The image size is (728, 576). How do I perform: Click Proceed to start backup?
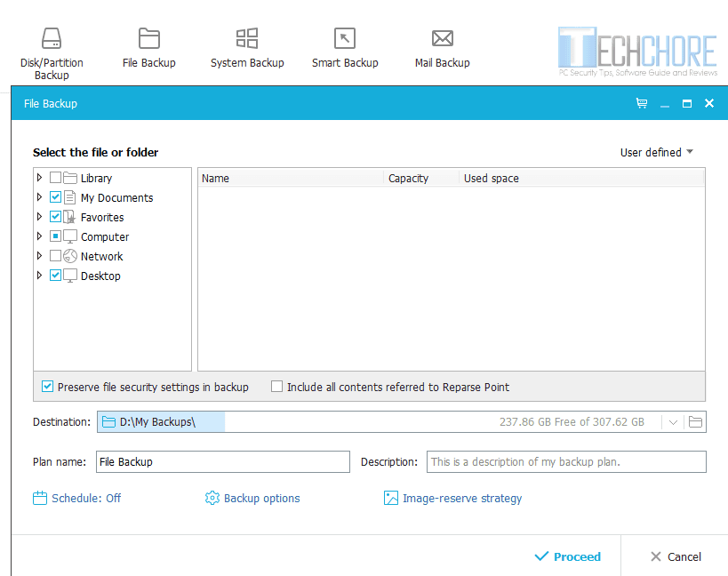(567, 556)
